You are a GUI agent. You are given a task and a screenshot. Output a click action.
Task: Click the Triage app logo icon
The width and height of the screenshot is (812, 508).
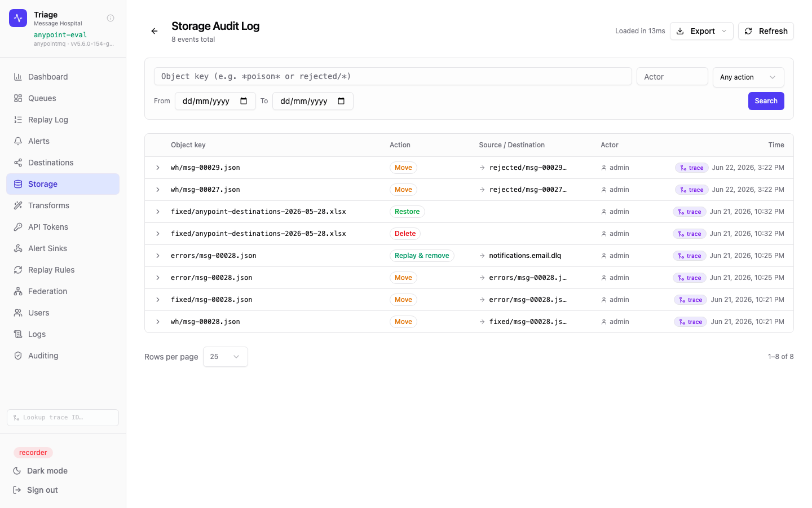(18, 18)
